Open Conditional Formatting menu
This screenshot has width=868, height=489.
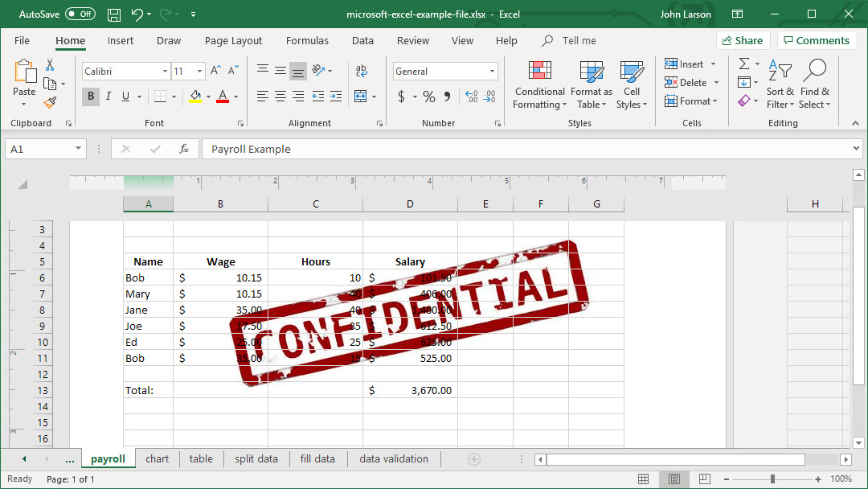540,84
